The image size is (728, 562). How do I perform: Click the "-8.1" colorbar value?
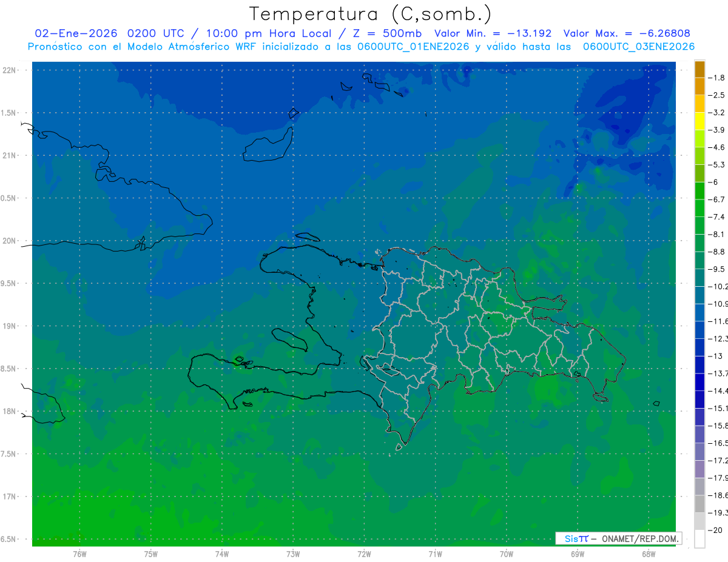click(x=717, y=234)
